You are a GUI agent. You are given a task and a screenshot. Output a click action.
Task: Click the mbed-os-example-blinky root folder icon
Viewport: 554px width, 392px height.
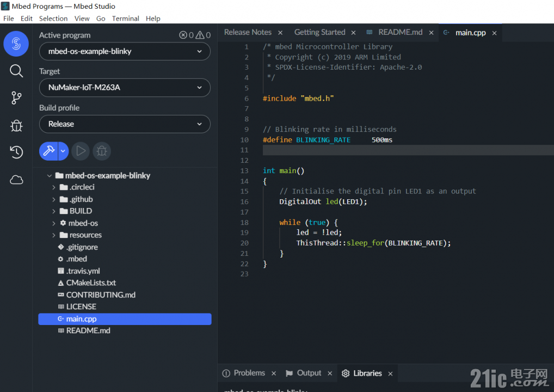(x=59, y=175)
